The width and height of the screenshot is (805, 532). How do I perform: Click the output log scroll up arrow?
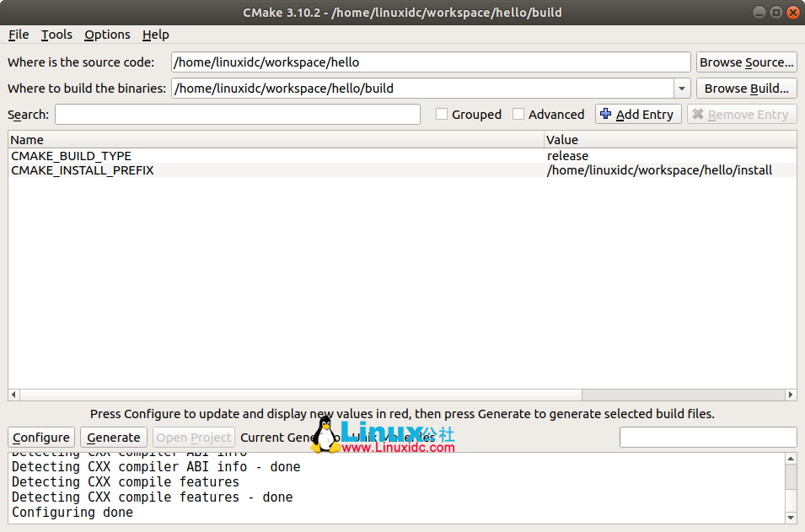[x=791, y=459]
